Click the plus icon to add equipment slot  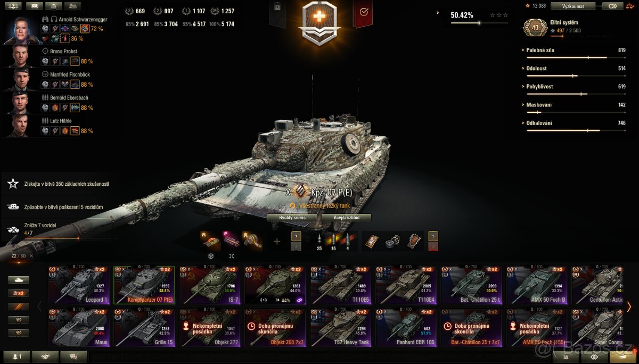277,242
